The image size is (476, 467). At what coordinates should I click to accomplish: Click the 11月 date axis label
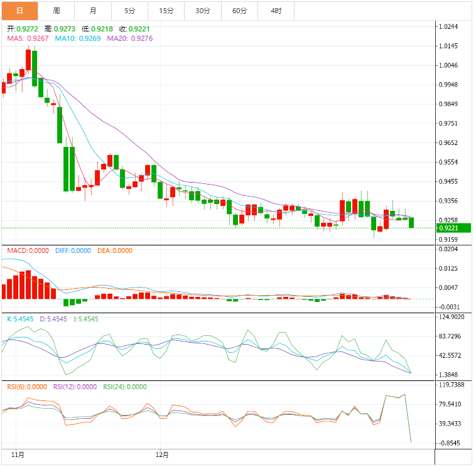[x=18, y=456]
